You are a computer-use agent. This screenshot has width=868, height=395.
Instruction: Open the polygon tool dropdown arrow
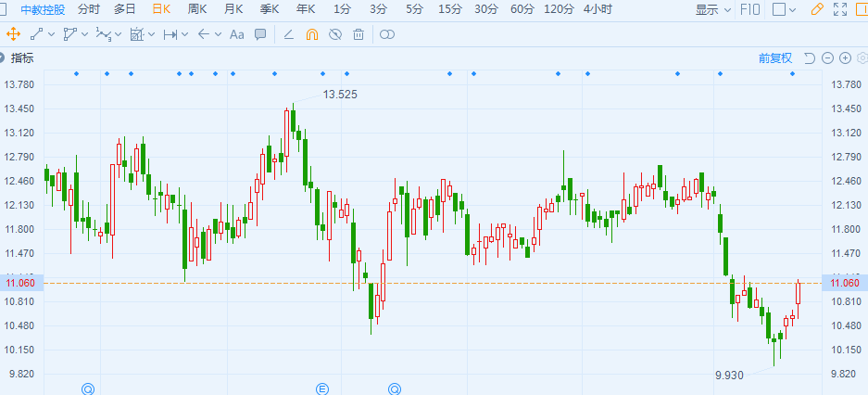(x=84, y=35)
